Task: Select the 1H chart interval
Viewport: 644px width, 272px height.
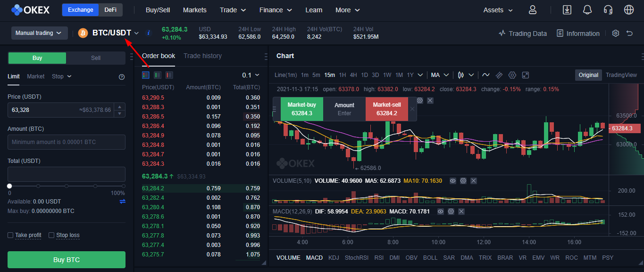Action: [343, 75]
